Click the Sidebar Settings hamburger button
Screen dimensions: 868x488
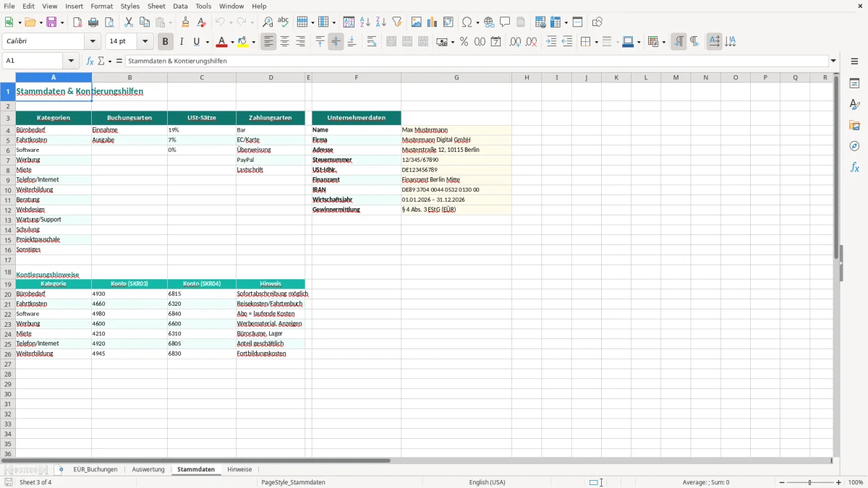(854, 63)
